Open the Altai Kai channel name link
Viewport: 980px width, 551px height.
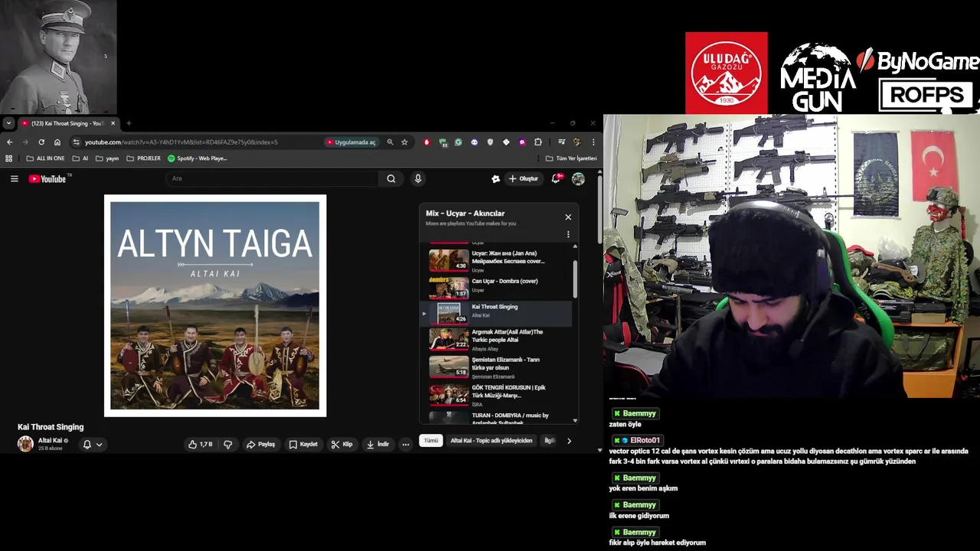tap(50, 441)
